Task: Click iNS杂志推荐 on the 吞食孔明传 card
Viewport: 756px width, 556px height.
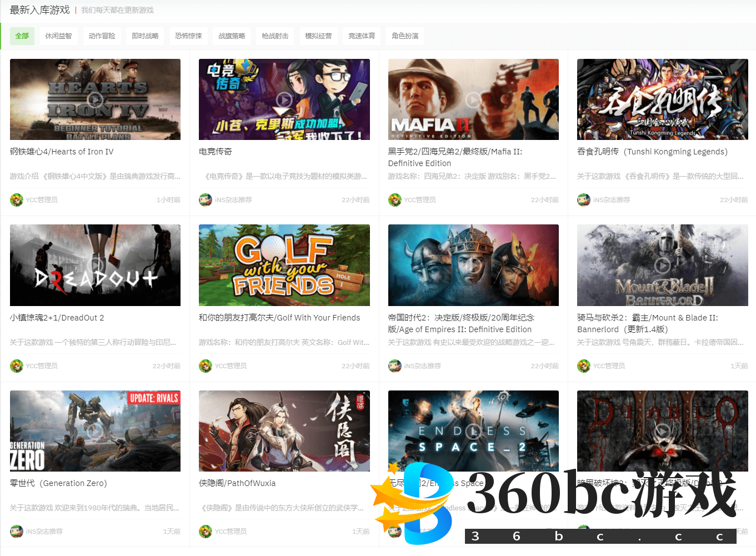Action: click(612, 199)
